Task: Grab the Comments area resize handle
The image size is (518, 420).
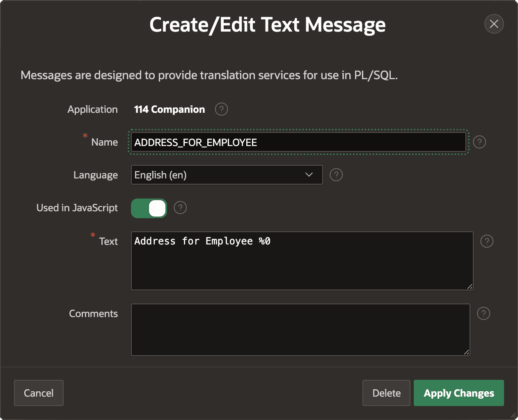Action: [x=466, y=352]
